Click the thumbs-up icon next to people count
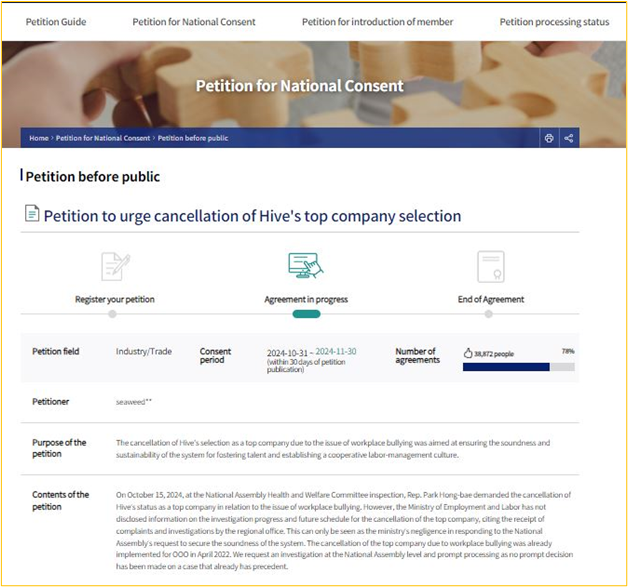Screen dimensions: 628x587 click(468, 353)
